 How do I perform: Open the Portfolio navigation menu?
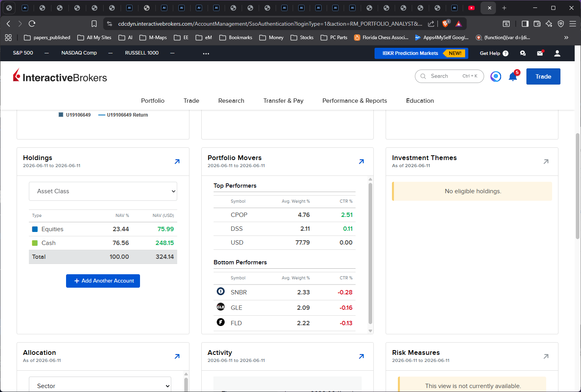click(153, 101)
